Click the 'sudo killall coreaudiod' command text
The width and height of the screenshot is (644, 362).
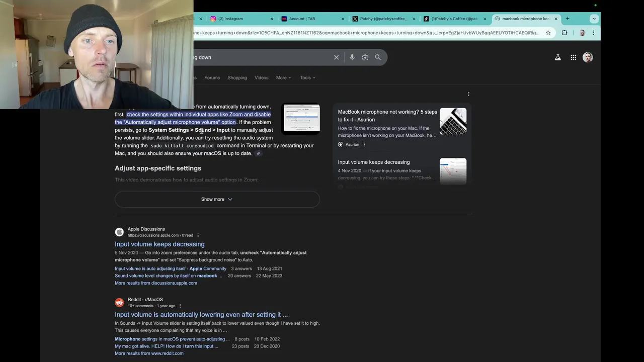click(182, 146)
